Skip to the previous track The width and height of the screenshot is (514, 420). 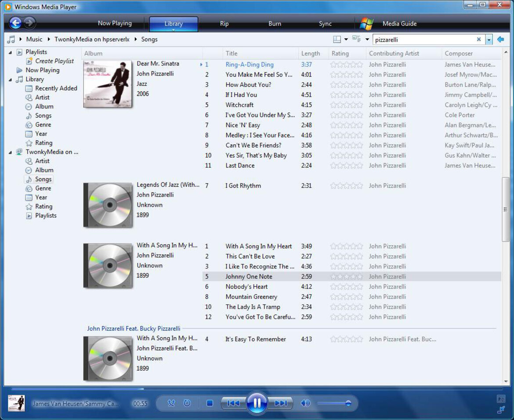[x=233, y=403]
